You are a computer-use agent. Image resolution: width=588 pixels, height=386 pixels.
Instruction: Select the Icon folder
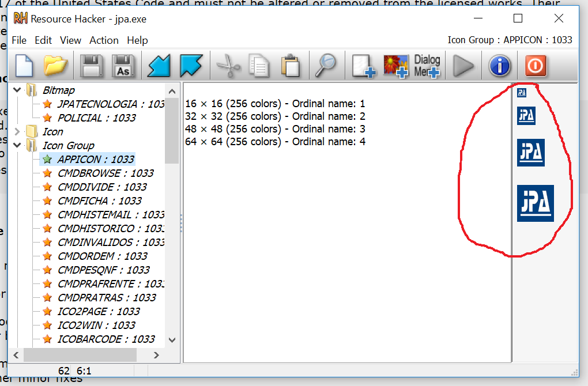(x=52, y=132)
